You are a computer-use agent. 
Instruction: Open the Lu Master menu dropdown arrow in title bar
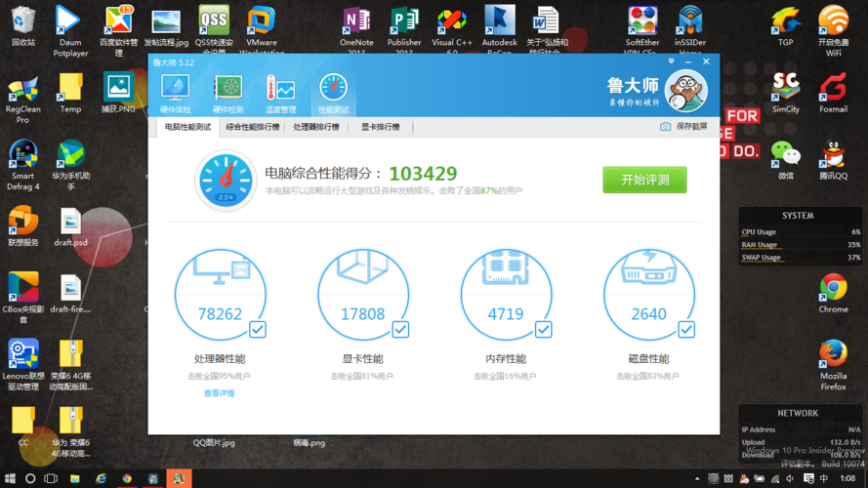(x=671, y=61)
